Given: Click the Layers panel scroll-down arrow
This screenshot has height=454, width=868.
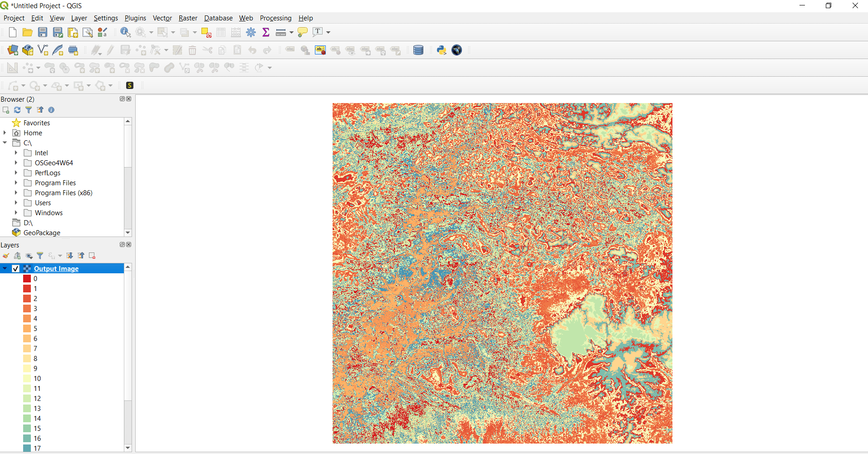Looking at the screenshot, I should click(x=128, y=448).
